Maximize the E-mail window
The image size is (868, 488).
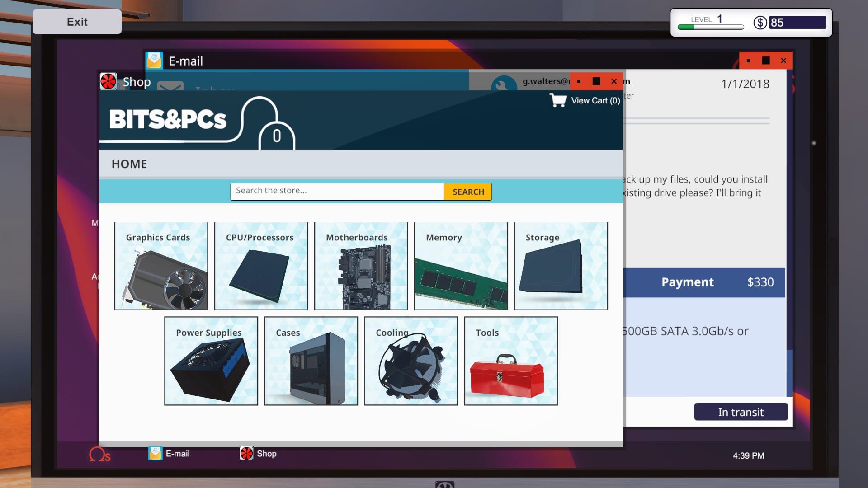(x=766, y=61)
